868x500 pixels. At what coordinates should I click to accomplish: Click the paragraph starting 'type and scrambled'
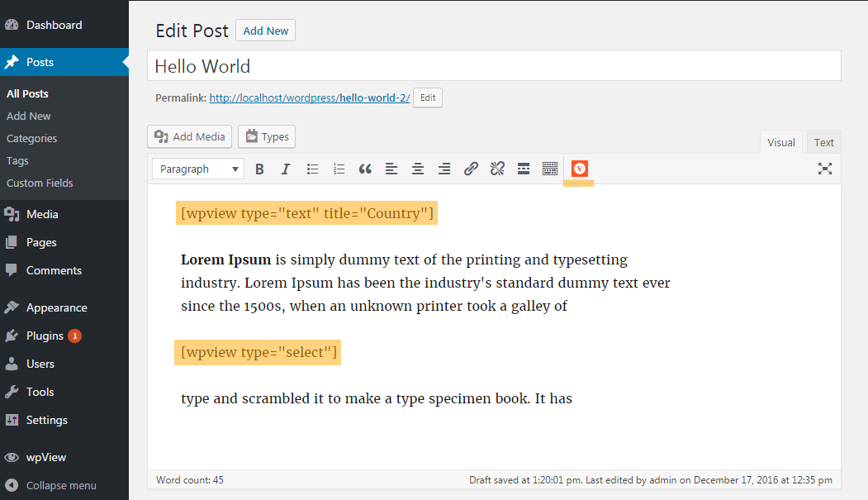tap(377, 398)
